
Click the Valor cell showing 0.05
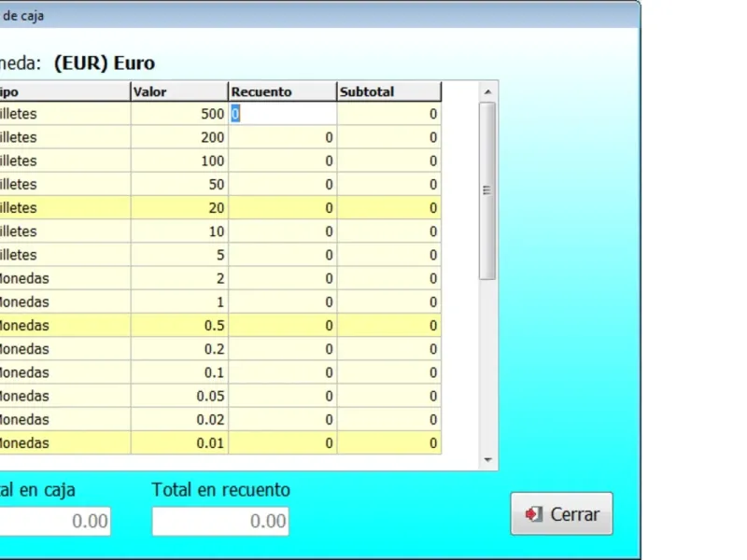click(179, 396)
